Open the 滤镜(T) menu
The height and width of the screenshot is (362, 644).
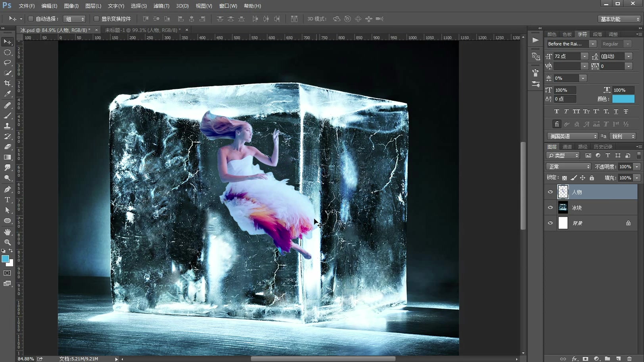click(x=161, y=6)
